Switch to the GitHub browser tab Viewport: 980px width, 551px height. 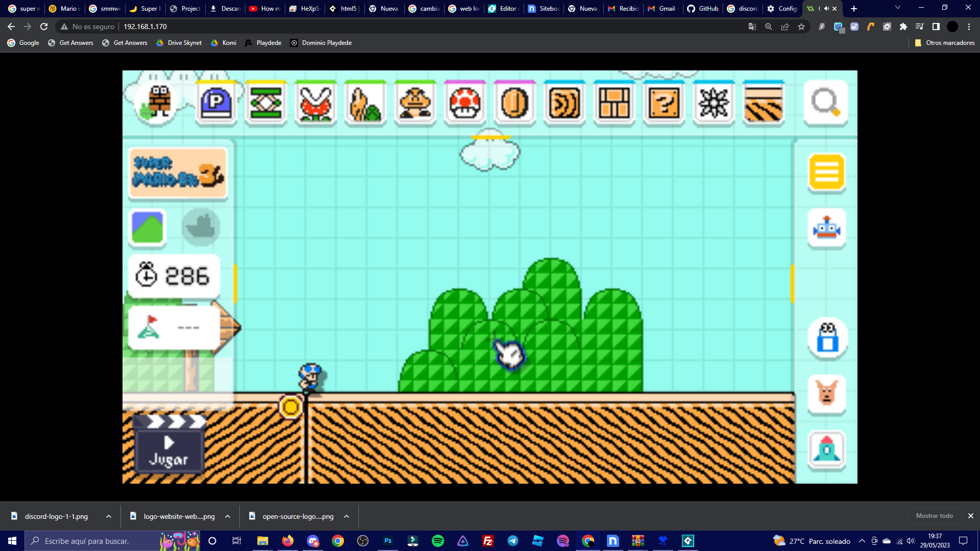[703, 9]
